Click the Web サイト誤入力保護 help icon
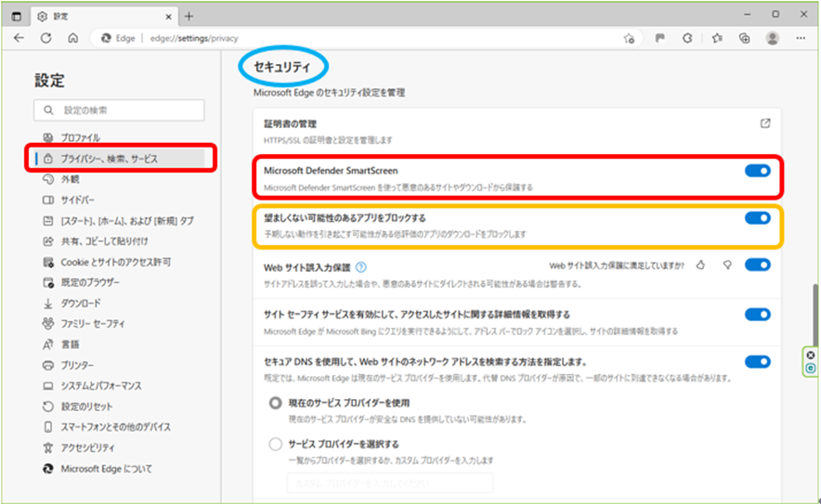 point(360,267)
